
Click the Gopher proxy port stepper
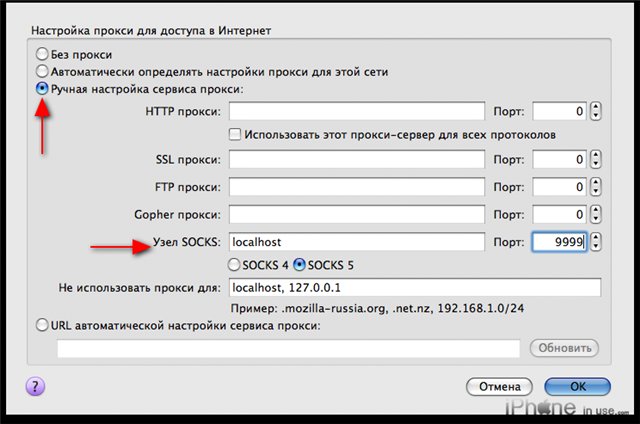coord(596,214)
